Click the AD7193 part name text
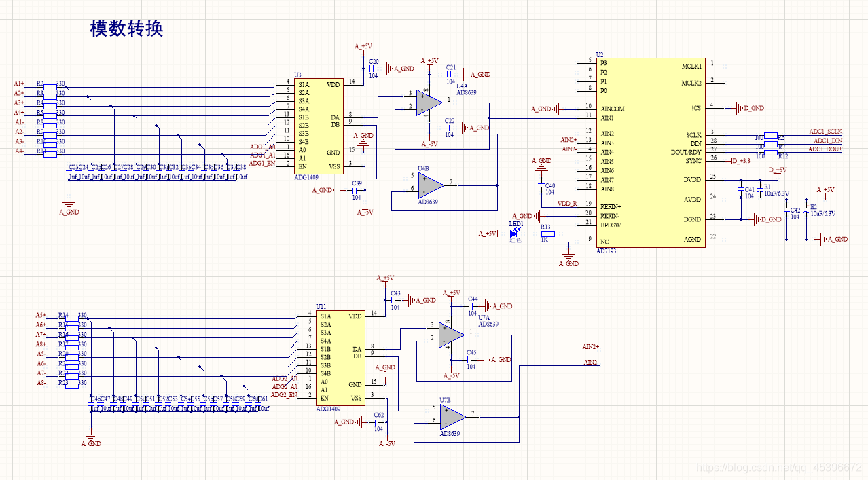The height and width of the screenshot is (480, 868). coord(606,251)
